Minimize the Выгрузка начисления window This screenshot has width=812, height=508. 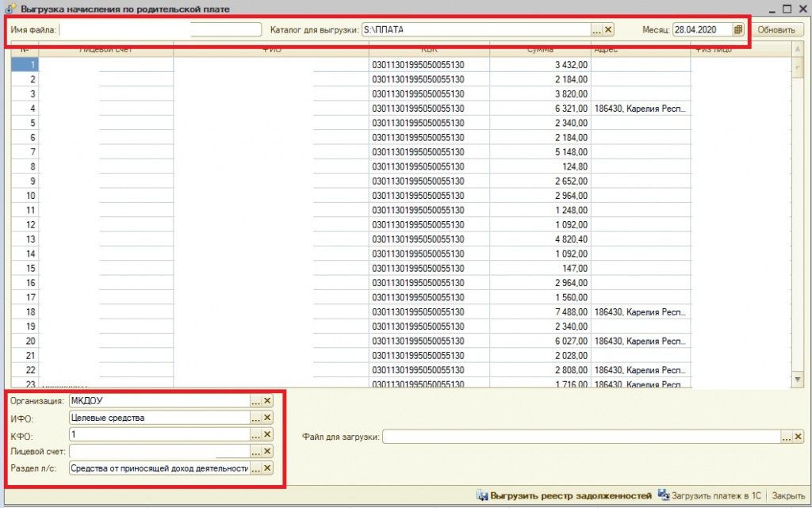pos(772,10)
